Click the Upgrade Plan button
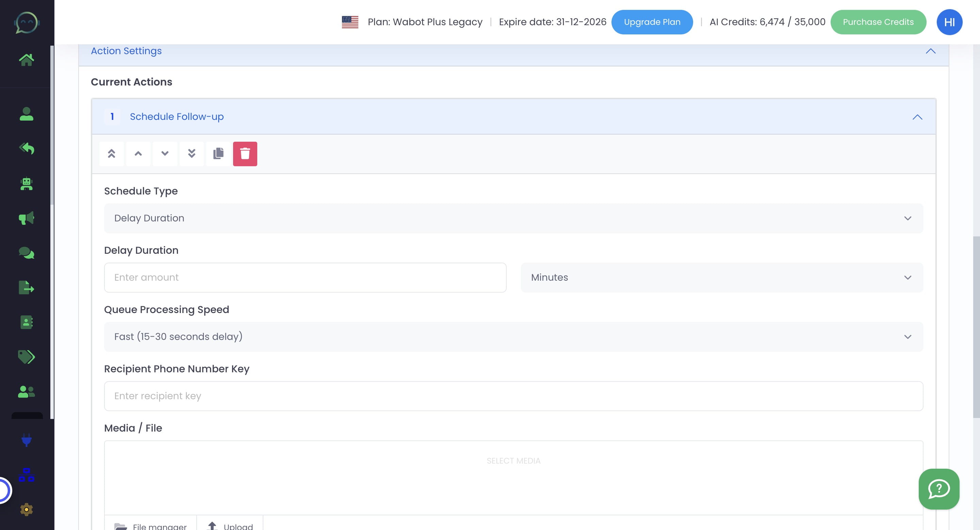This screenshot has width=980, height=530. tap(652, 22)
